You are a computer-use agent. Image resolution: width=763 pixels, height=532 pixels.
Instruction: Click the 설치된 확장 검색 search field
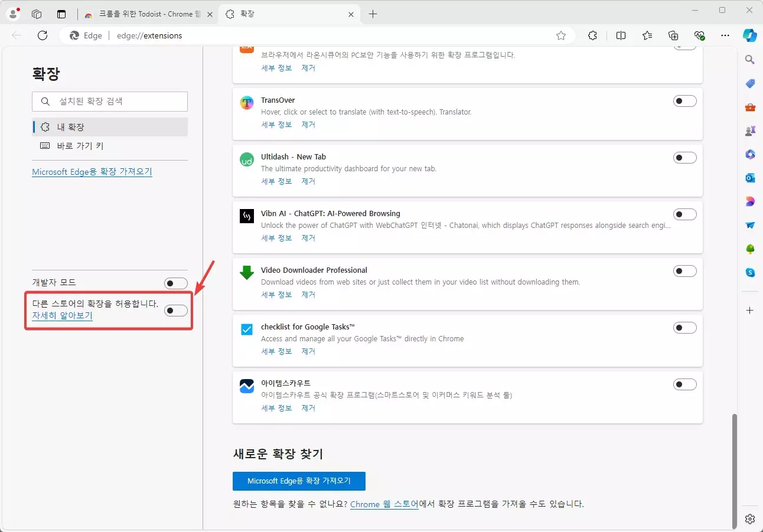pyautogui.click(x=110, y=102)
